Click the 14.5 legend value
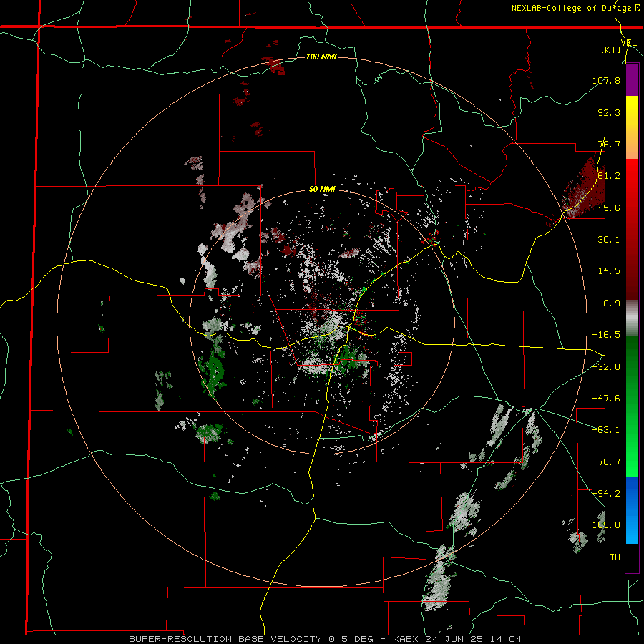Image resolution: width=644 pixels, height=644 pixels. click(609, 271)
